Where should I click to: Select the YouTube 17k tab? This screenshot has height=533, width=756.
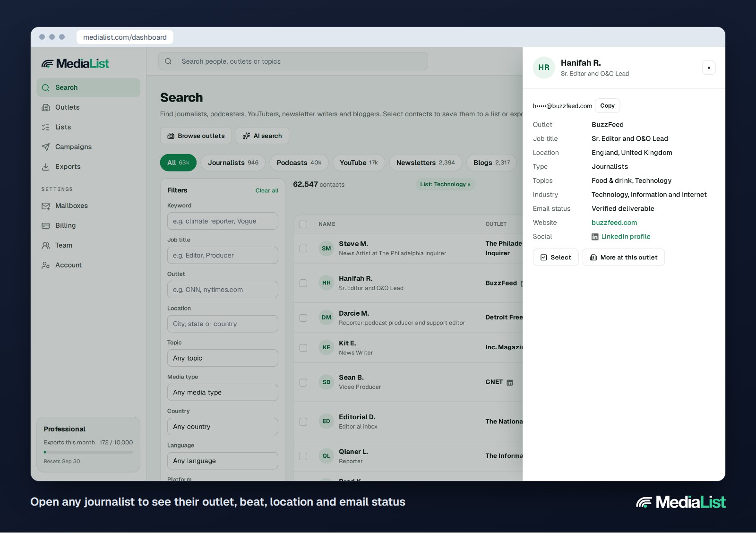359,163
